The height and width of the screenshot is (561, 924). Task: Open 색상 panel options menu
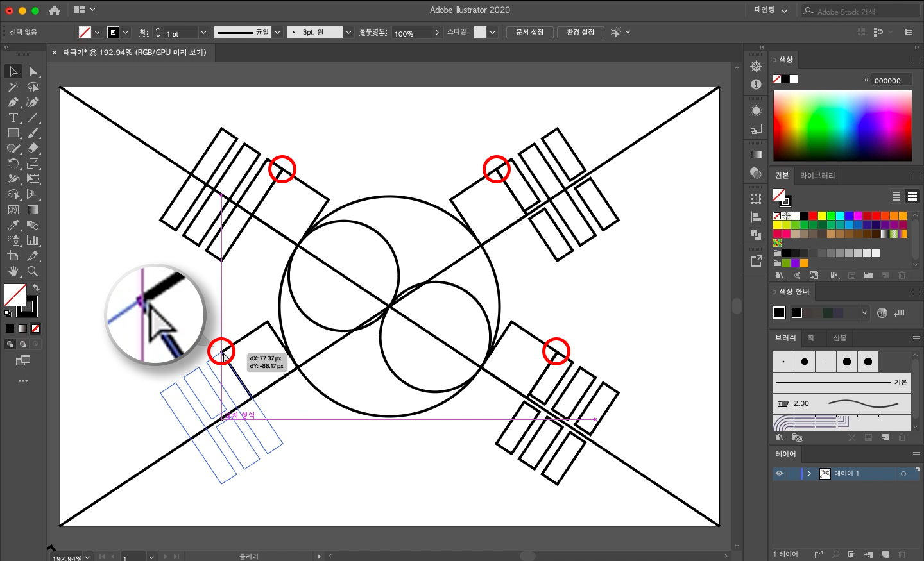click(916, 60)
